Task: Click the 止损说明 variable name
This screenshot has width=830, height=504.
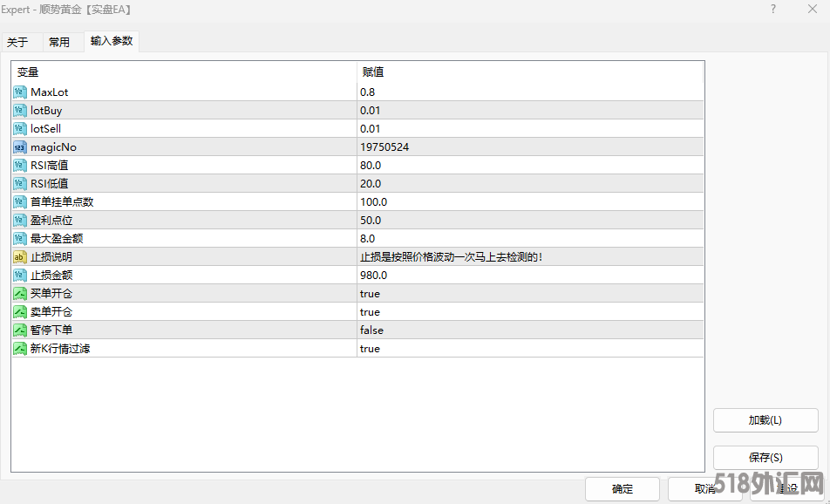Action: pyautogui.click(x=51, y=256)
